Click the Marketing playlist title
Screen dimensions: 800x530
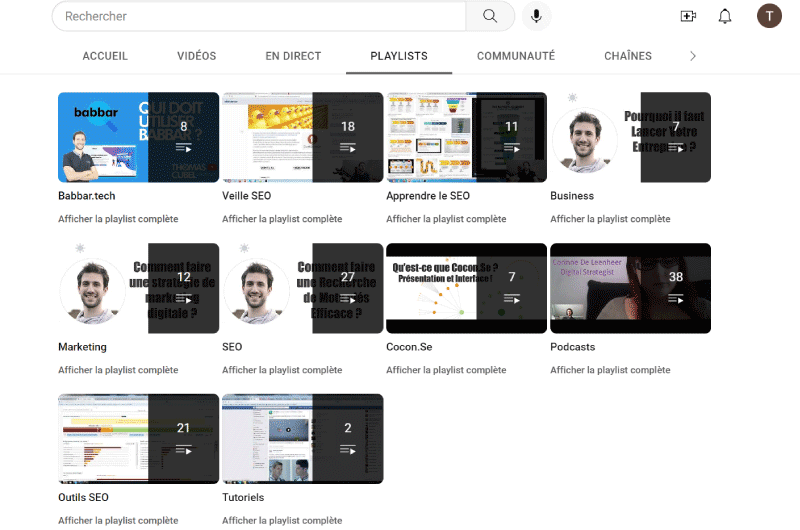click(82, 347)
